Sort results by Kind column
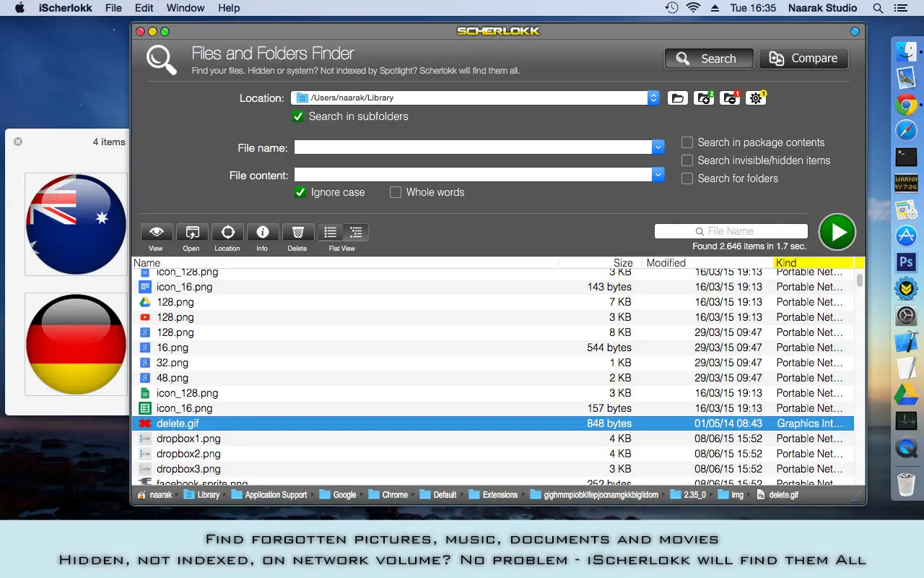The width and height of the screenshot is (924, 578). pyautogui.click(x=813, y=263)
